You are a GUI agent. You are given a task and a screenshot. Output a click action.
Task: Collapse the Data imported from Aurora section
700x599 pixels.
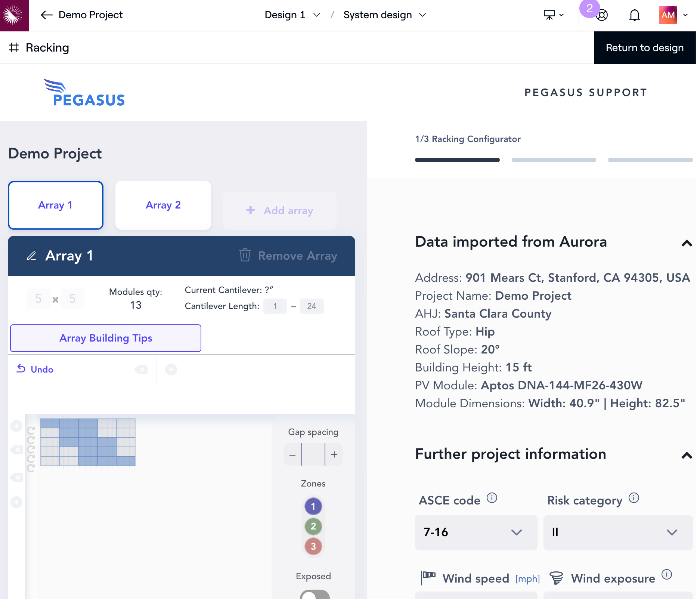[687, 243]
